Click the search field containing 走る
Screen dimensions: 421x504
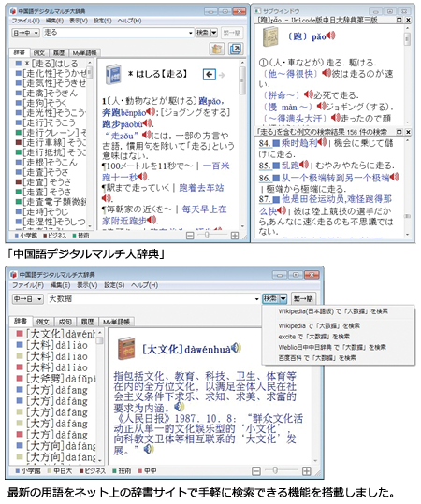115,33
